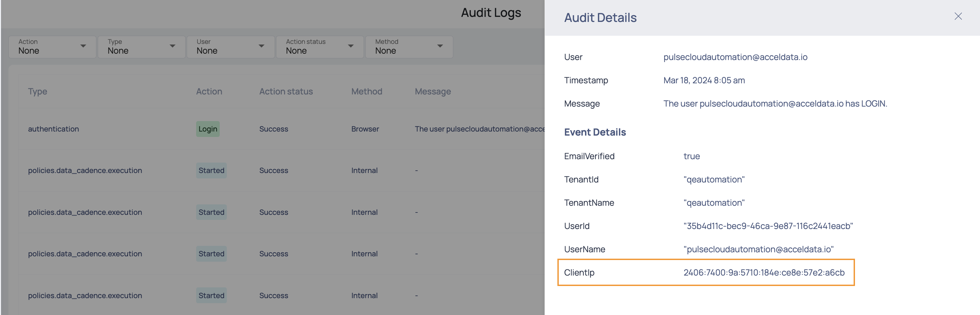Click the Action column header
The height and width of the screenshot is (315, 980).
(209, 91)
